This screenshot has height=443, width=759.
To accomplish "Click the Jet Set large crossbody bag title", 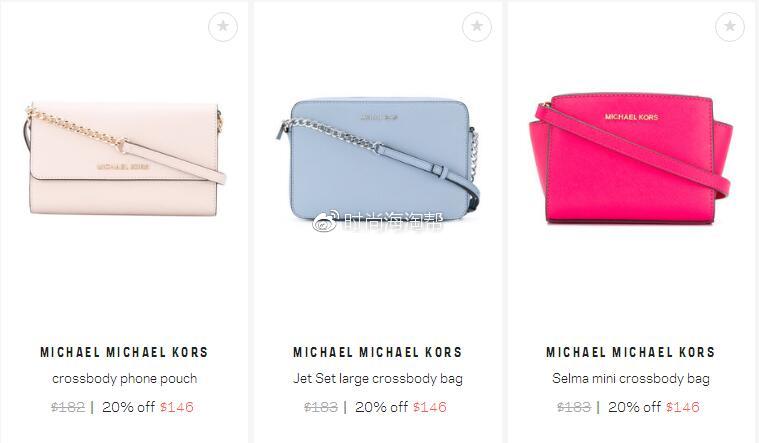I will point(378,379).
